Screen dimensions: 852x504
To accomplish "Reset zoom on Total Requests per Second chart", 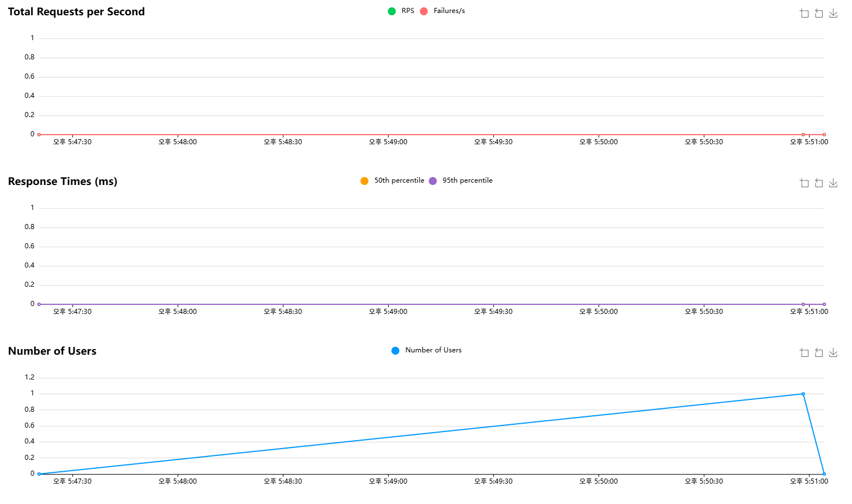I will (819, 13).
